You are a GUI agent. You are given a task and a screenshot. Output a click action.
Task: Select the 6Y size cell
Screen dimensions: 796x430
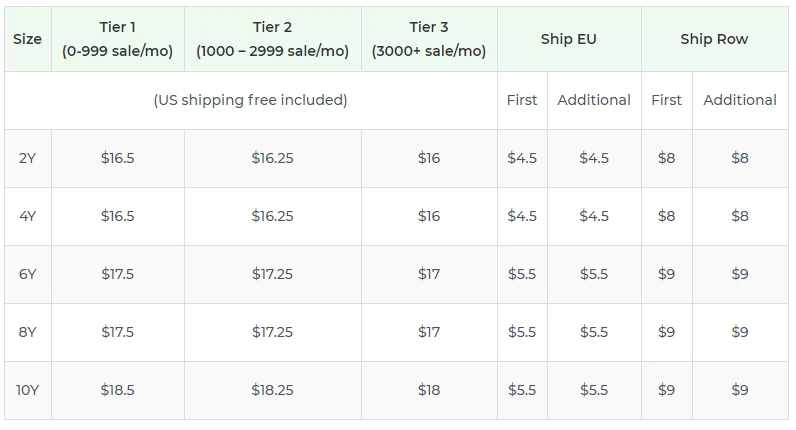(x=28, y=274)
